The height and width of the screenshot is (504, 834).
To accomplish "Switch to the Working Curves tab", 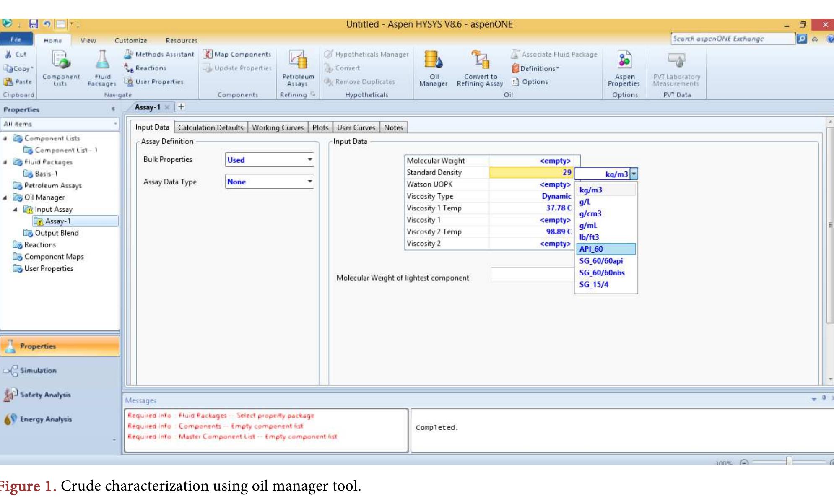I will pyautogui.click(x=278, y=127).
